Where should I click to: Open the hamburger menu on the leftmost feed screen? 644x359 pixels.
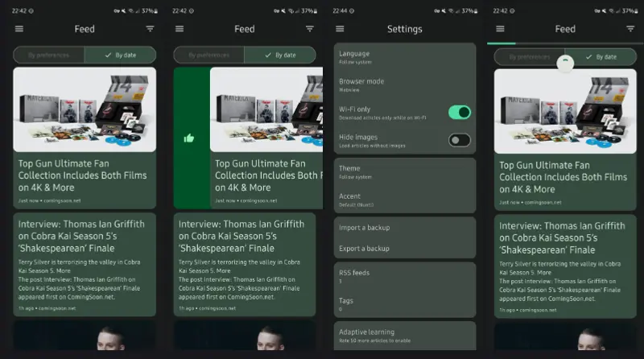[19, 29]
